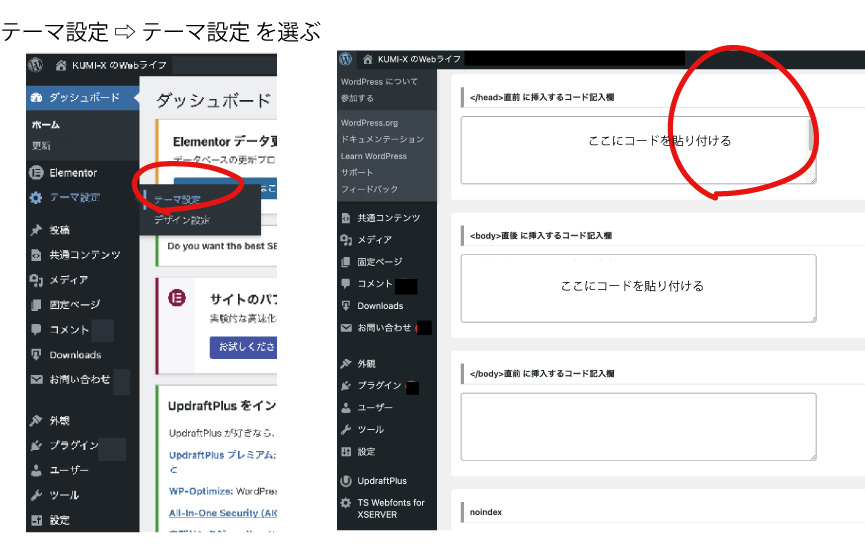Screen dimensions: 865x554
Task: Click UpdraftPlus icon in right screenshot sidebar
Action: point(346,481)
